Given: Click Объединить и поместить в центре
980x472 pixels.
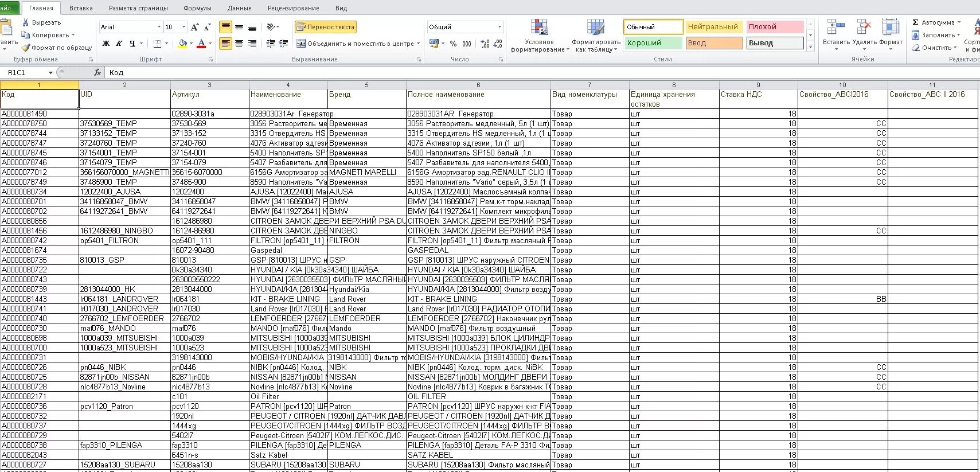Looking at the screenshot, I should (355, 44).
